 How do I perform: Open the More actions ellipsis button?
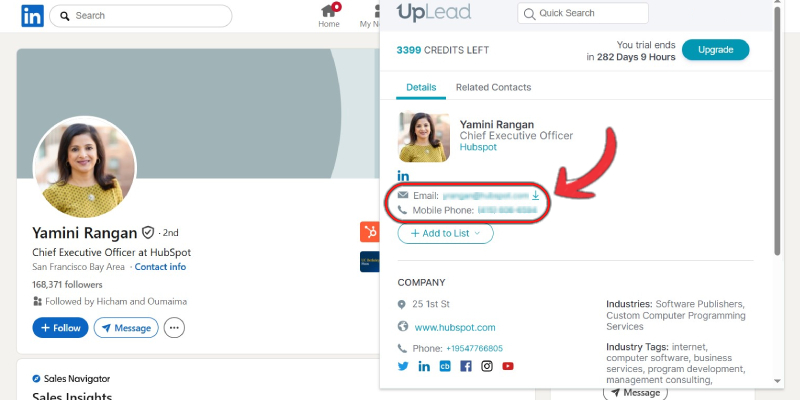(174, 328)
